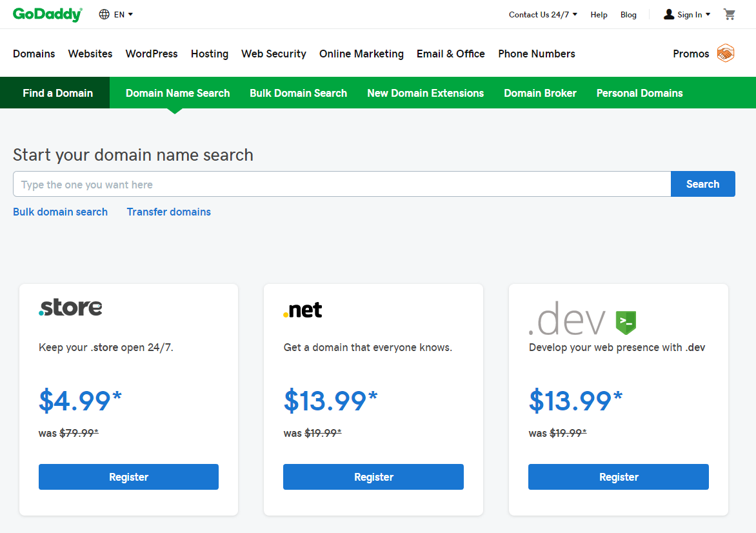Viewport: 756px width, 533px height.
Task: Register the .dev domain
Action: point(618,477)
